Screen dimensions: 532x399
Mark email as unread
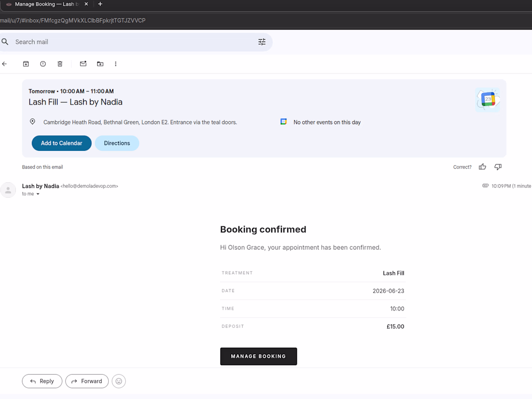click(x=83, y=63)
